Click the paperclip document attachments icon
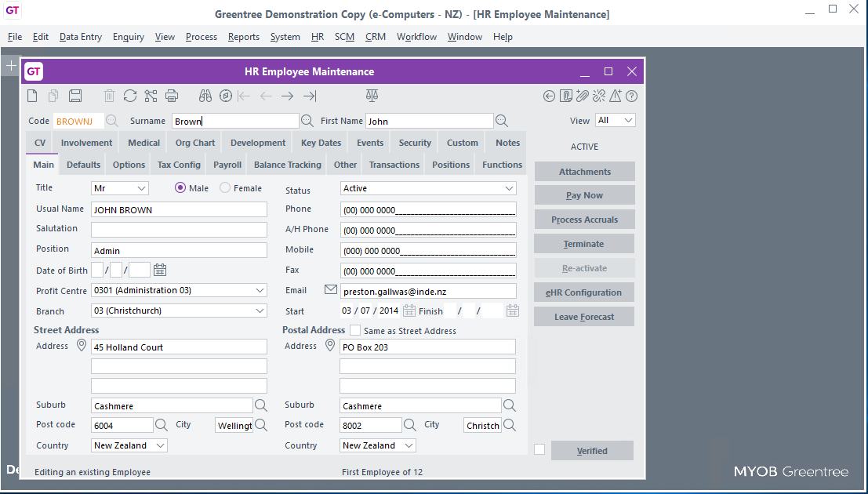Viewport: 868px width, 494px height. click(565, 96)
